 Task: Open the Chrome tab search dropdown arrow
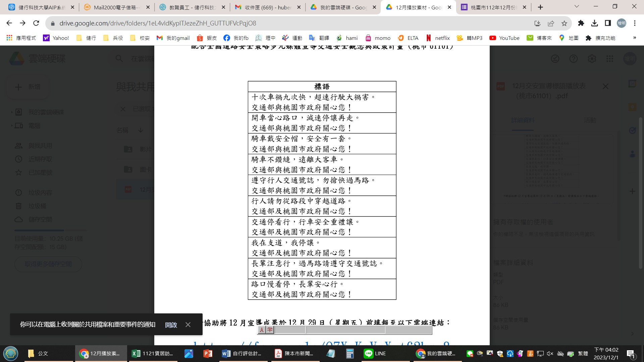pyautogui.click(x=577, y=7)
